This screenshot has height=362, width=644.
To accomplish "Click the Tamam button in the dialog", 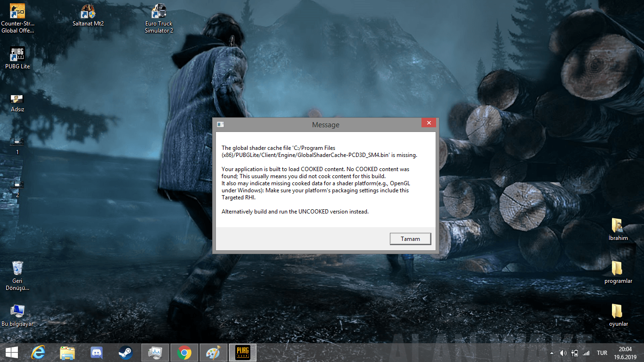I will point(410,239).
